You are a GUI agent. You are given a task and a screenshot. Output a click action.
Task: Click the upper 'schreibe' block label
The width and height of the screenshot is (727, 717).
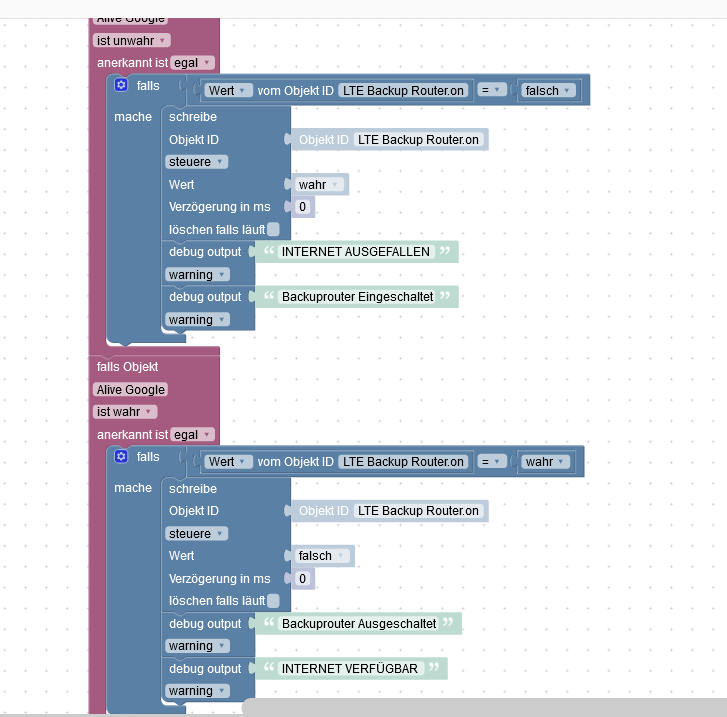[193, 117]
